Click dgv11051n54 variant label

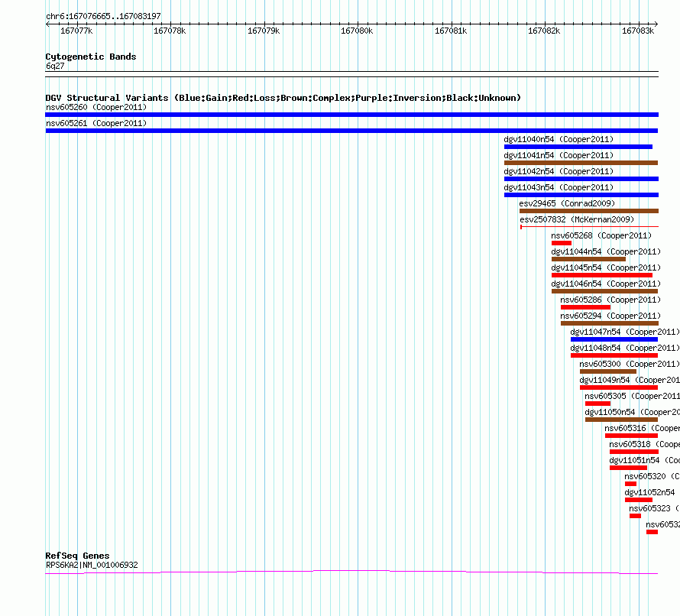click(644, 460)
